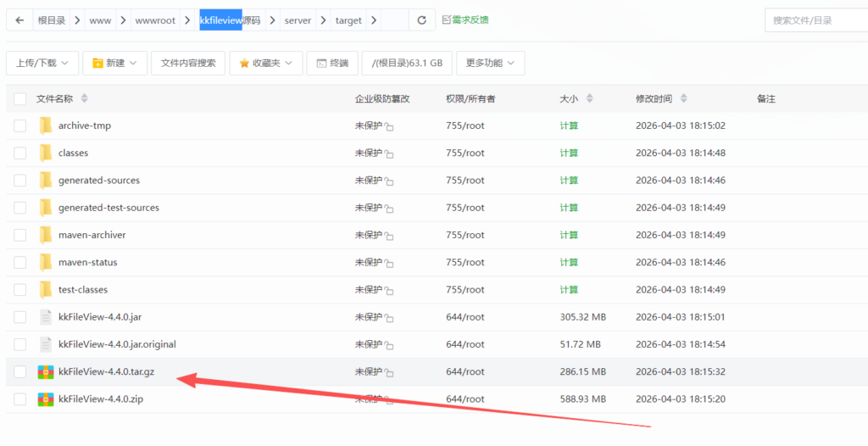The image size is (868, 446).
Task: Open the classes folder icon
Action: [46, 153]
